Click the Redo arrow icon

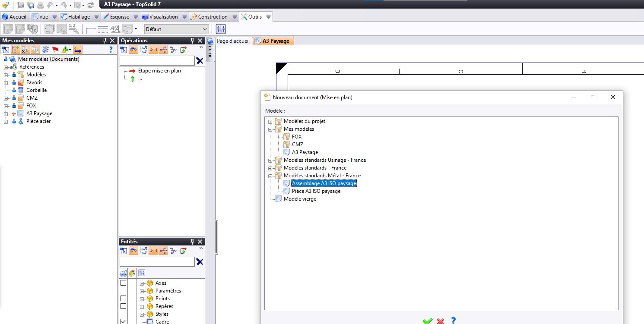pos(65,5)
